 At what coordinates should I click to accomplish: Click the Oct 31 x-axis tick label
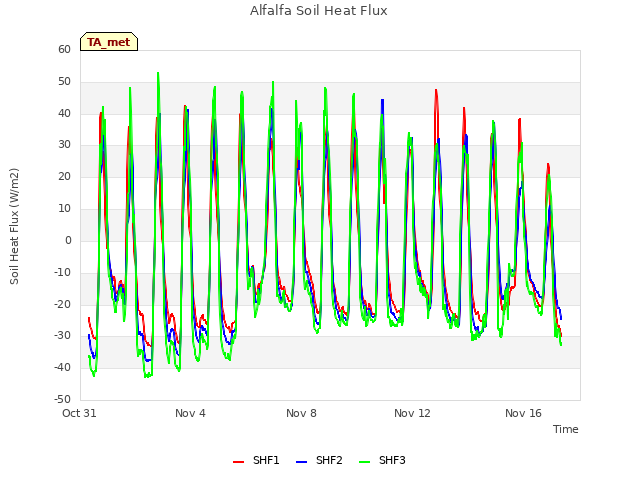pyautogui.click(x=79, y=413)
